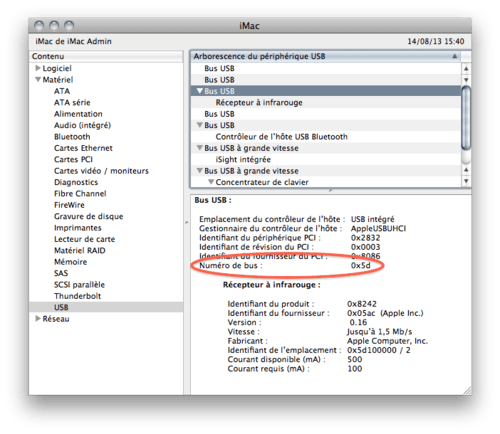Collapse the Matériel category

coord(38,80)
